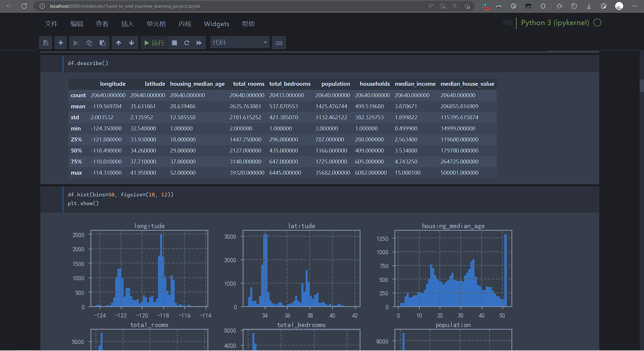Viewport: 644px width, 351px height.
Task: Open the 单元格 menu
Action: click(x=156, y=24)
